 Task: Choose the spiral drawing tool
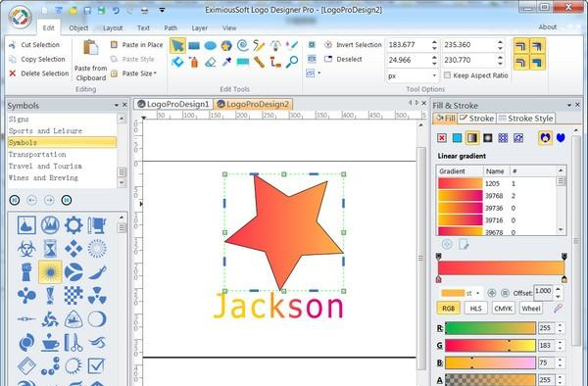tap(243, 46)
